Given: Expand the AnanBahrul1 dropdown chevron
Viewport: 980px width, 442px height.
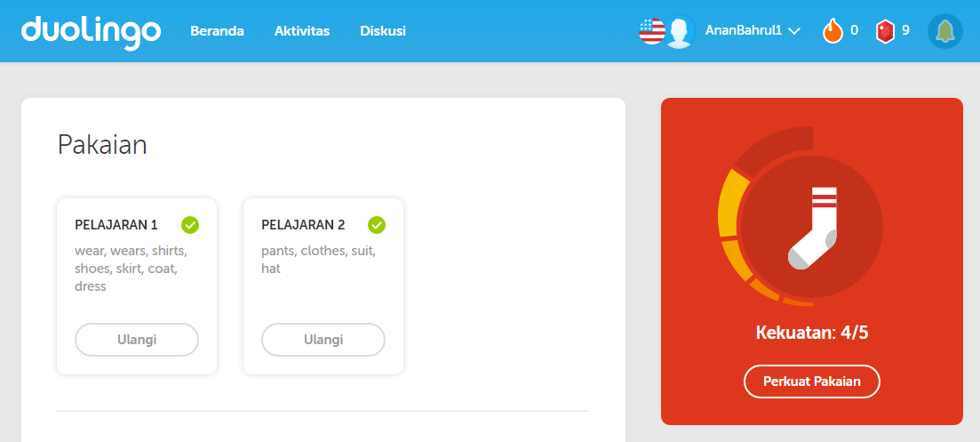Looking at the screenshot, I should pos(794,31).
